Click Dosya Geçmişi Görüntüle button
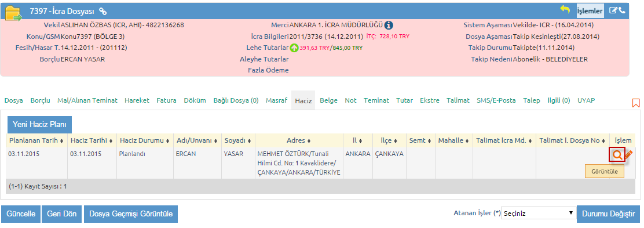This screenshot has width=644, height=228. (x=131, y=214)
